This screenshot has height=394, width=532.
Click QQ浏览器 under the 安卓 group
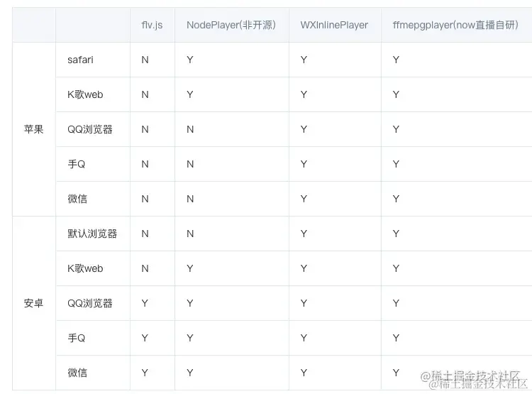click(x=90, y=303)
